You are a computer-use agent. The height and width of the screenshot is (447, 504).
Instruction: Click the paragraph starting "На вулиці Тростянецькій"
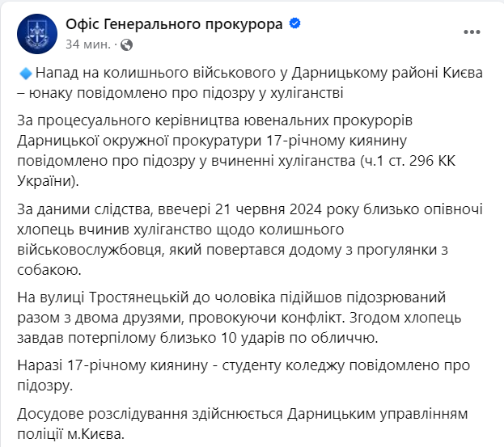[243, 318]
